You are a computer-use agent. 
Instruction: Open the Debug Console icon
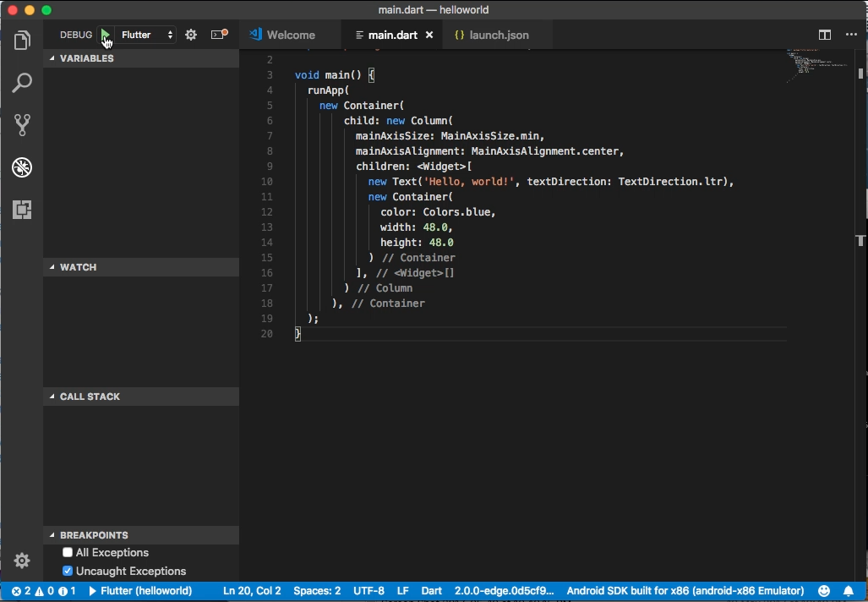point(219,35)
